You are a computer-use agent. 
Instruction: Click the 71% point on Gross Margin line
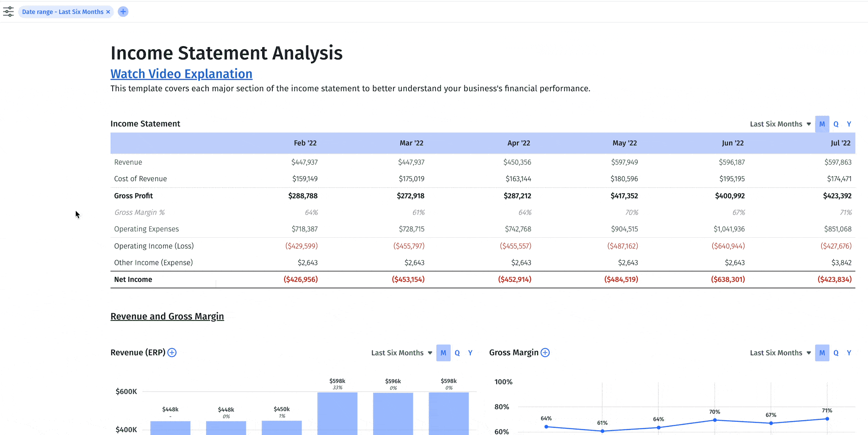[827, 419]
